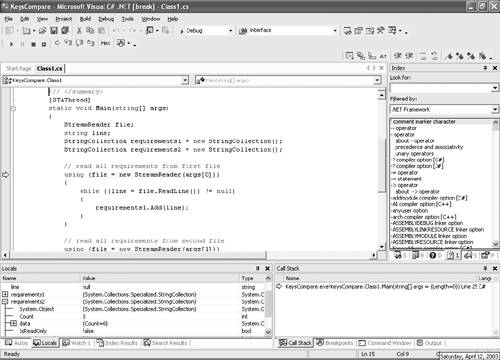The width and height of the screenshot is (500, 360).
Task: Save the current file with the floppy icon
Action: point(54,31)
